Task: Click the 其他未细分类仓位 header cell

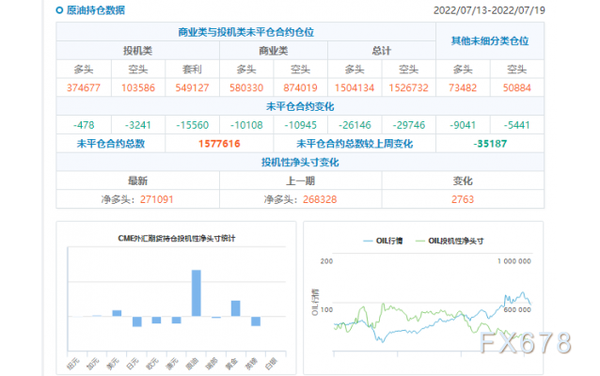Action: (490, 41)
